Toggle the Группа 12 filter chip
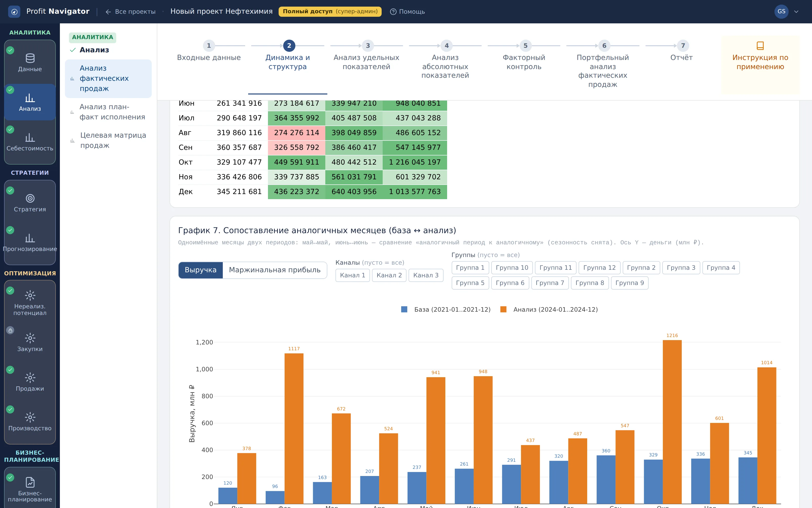Screen dimensions: 812x508 [599, 268]
